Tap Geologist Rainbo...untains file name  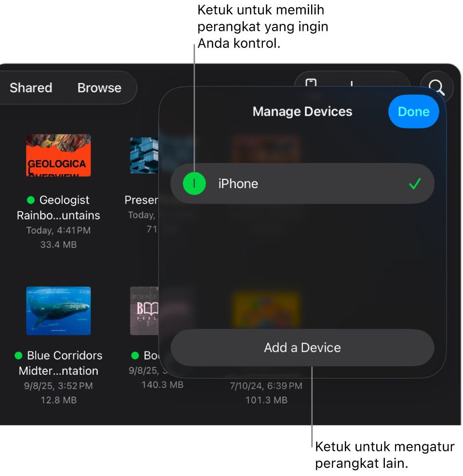click(x=58, y=208)
